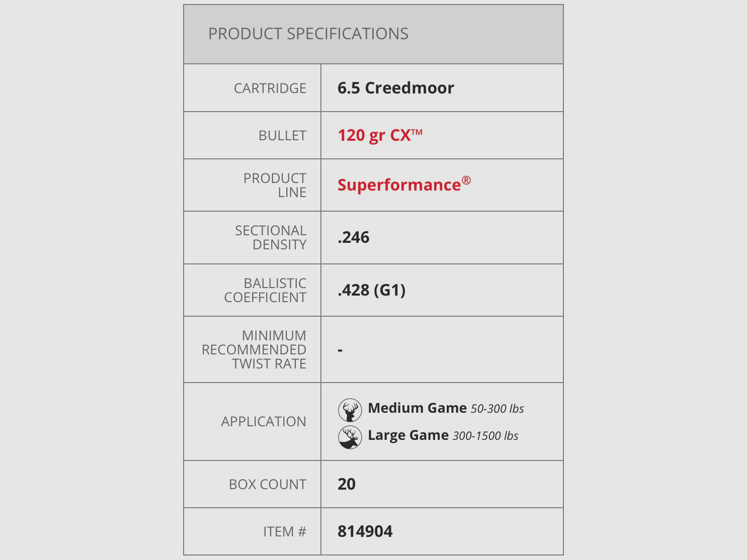747x560 pixels.
Task: Select the .428 (G1) ballistic coefficient
Action: (x=371, y=290)
